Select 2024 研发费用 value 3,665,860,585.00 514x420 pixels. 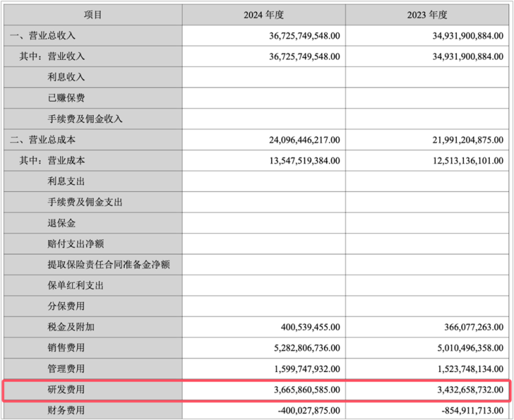pos(307,390)
